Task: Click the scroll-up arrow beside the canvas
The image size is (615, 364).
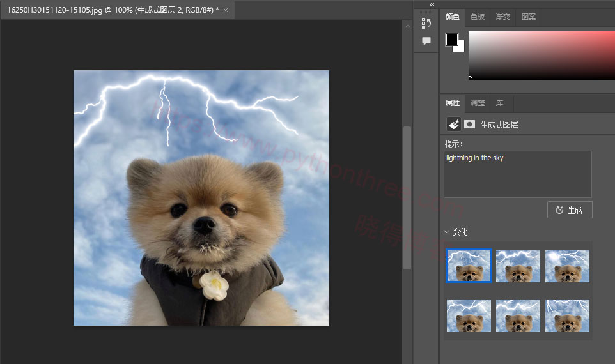Action: (407, 26)
